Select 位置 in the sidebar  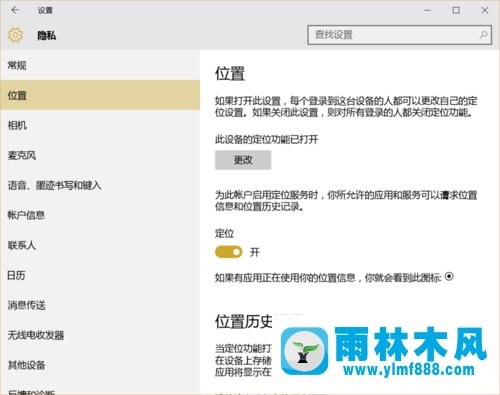[100, 95]
